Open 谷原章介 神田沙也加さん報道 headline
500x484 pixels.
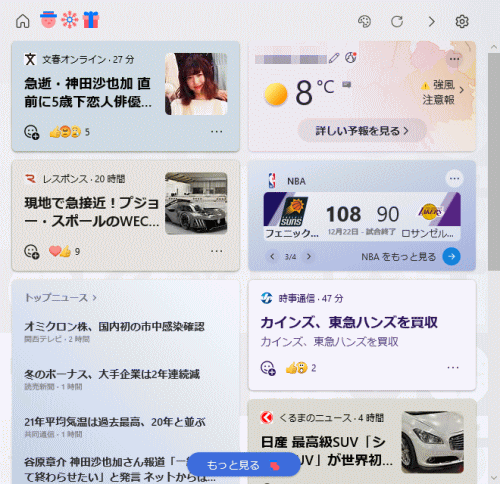coord(120,470)
